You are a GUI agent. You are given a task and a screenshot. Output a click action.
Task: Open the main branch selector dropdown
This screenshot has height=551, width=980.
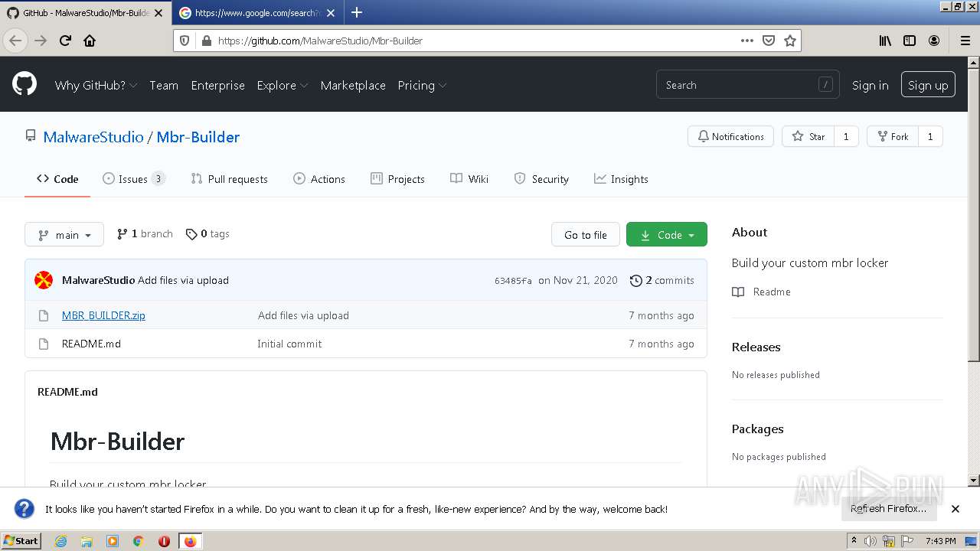coord(64,235)
